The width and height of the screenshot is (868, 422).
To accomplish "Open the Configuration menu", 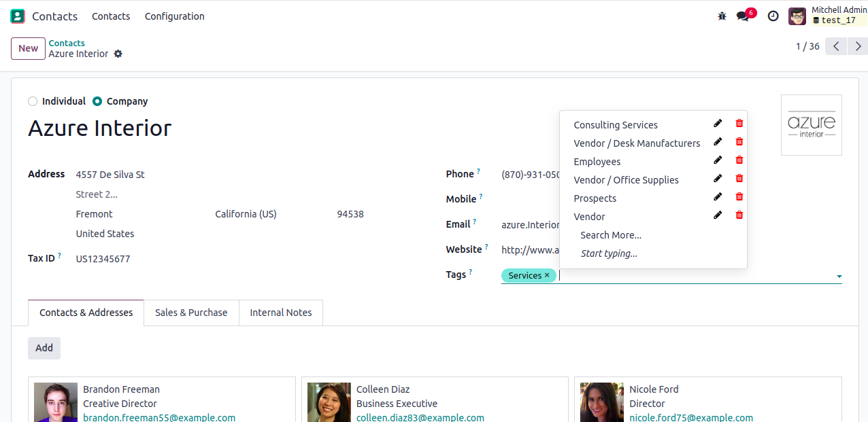I will 175,16.
